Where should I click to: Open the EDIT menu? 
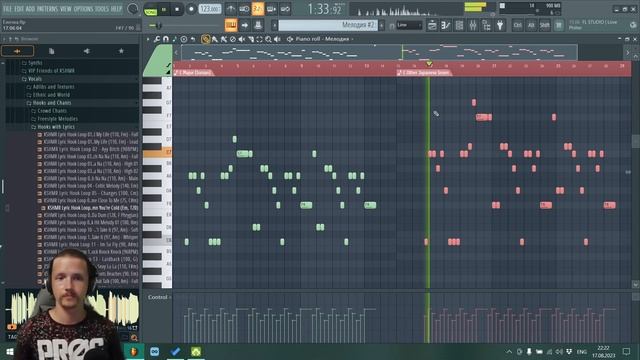(x=19, y=9)
